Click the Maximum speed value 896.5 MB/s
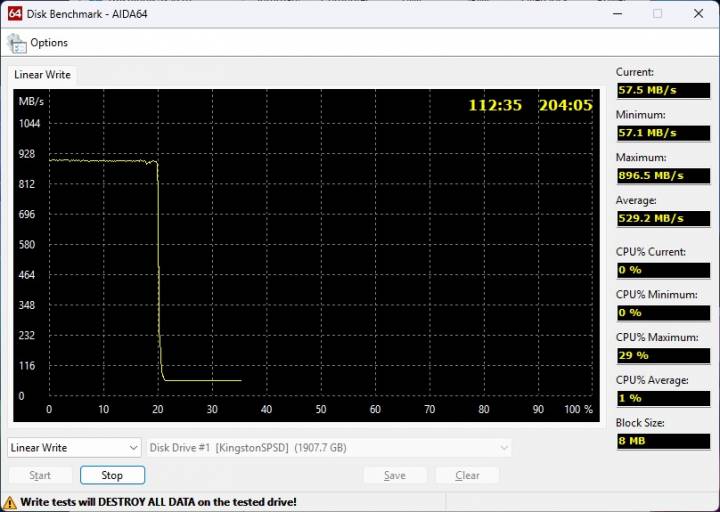 pos(662,175)
